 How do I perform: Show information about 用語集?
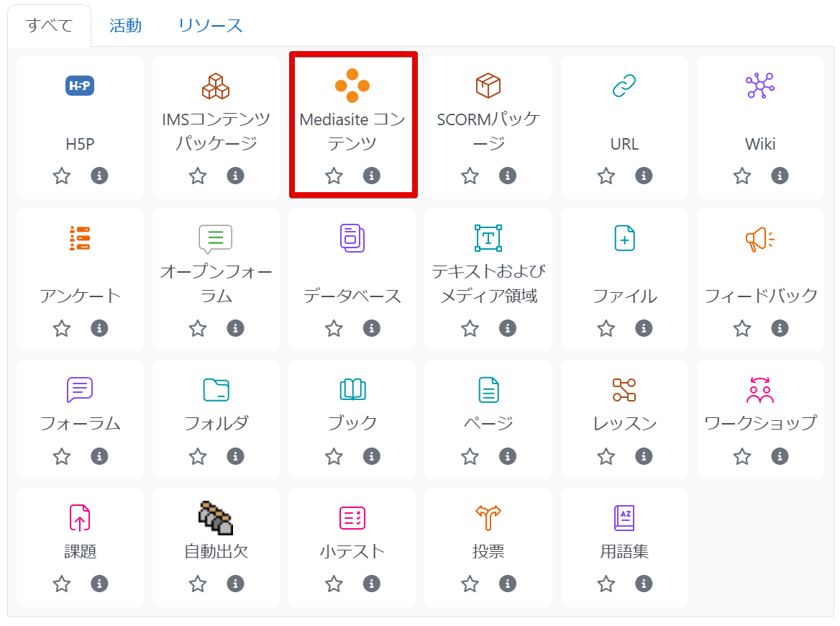[644, 584]
